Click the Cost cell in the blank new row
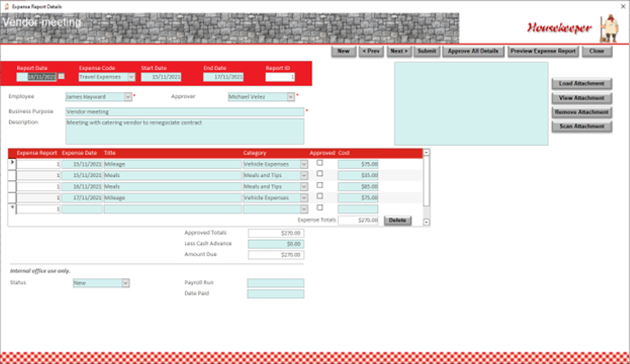 pyautogui.click(x=358, y=209)
